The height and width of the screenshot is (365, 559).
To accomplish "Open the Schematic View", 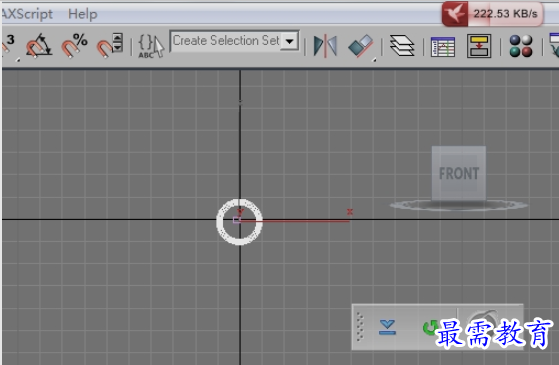I will [479, 46].
